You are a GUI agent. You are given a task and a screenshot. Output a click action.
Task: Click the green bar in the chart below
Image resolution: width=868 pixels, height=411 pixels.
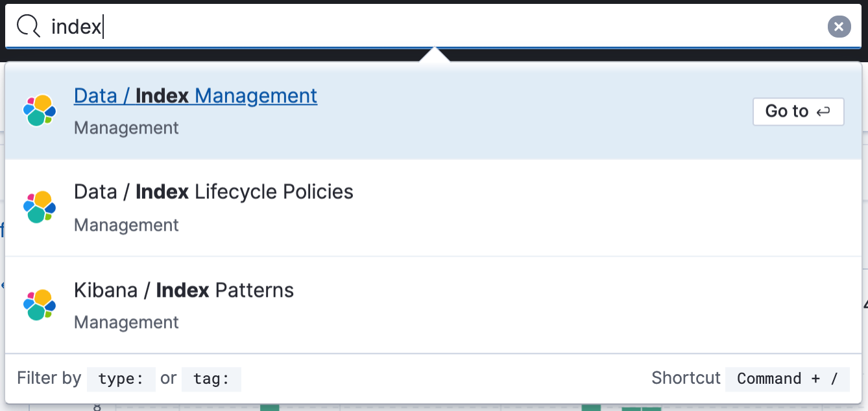[269, 408]
